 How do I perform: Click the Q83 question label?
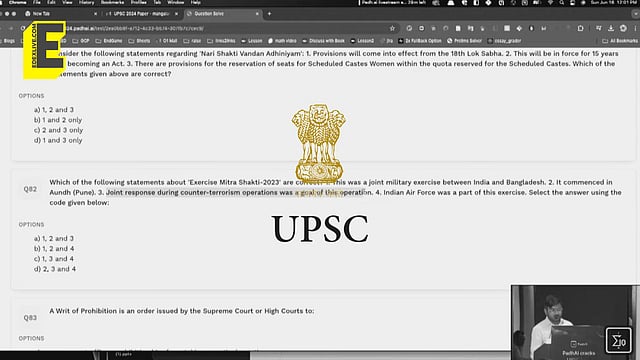click(x=30, y=318)
